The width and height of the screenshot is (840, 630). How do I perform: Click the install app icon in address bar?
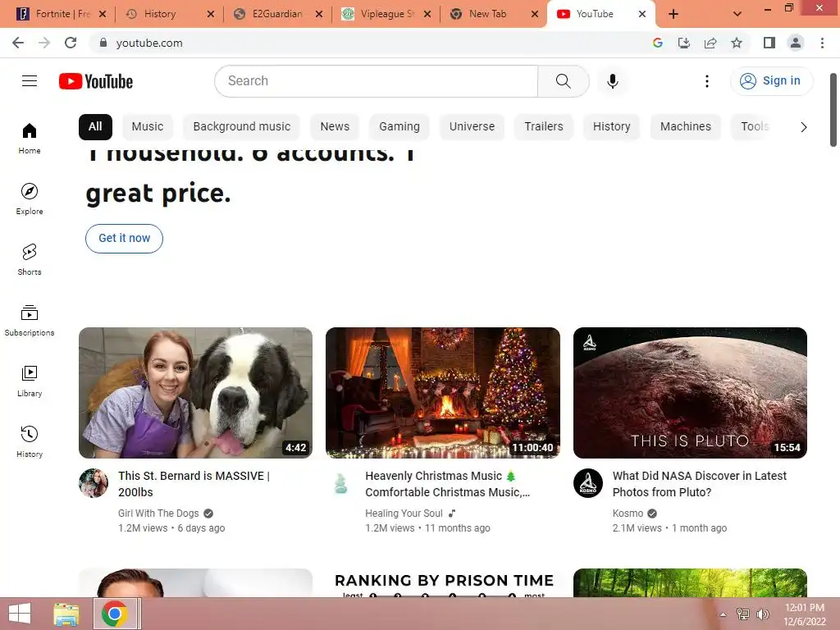tap(684, 43)
